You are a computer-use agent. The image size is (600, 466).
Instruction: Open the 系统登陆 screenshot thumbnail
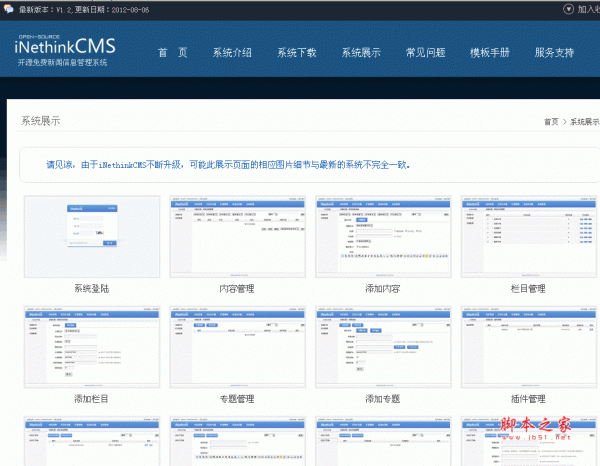[92, 236]
